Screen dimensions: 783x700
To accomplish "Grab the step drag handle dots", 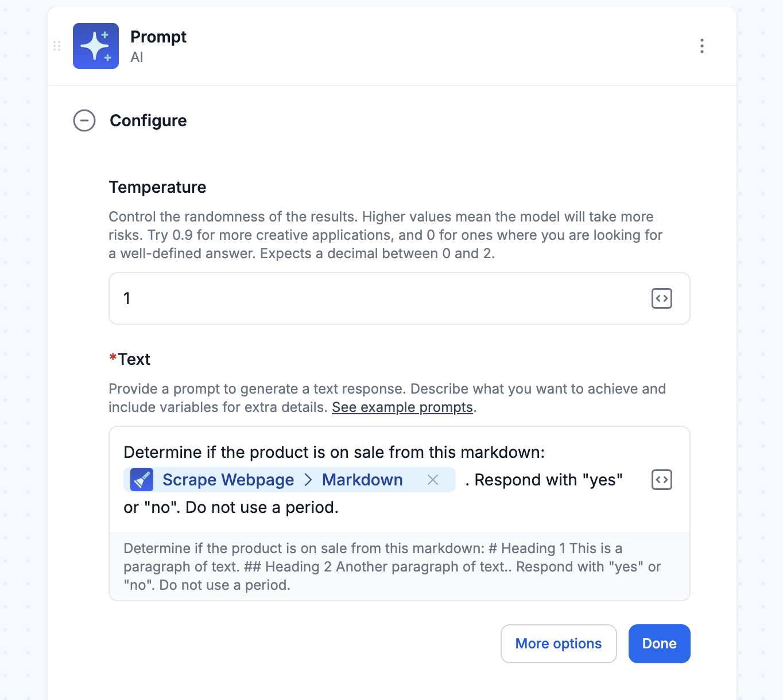I will 57,46.
